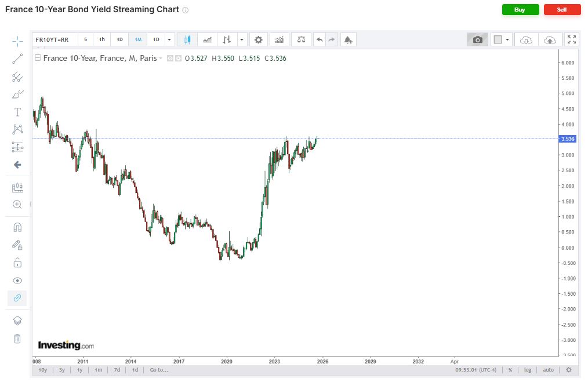Toggle percentage scale %
The image size is (588, 382).
[510, 370]
